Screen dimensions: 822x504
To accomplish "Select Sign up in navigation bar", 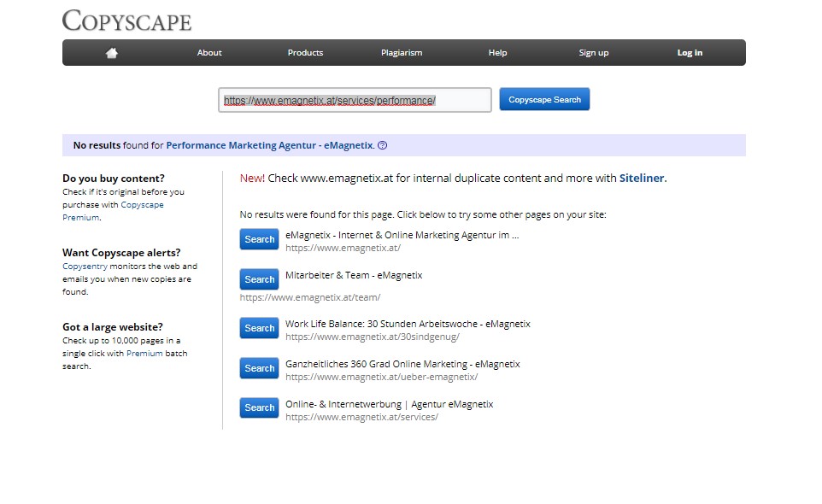I will (594, 52).
